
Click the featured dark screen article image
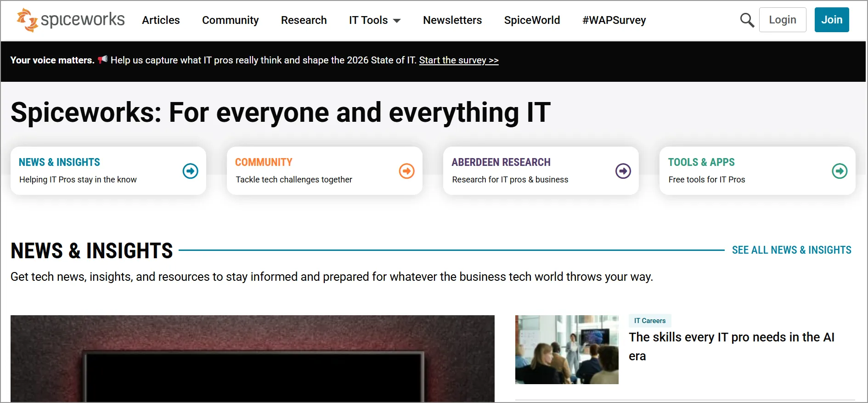click(253, 358)
